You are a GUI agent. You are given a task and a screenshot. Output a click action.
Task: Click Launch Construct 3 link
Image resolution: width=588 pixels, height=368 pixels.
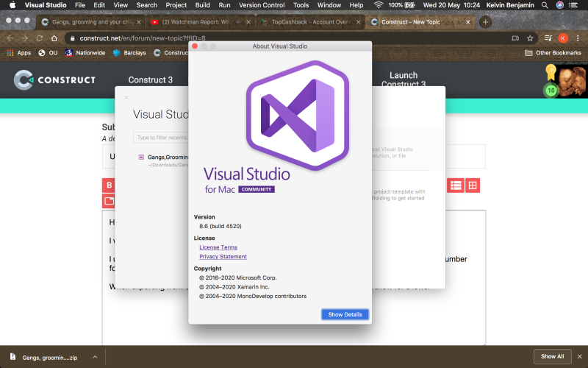coord(404,79)
